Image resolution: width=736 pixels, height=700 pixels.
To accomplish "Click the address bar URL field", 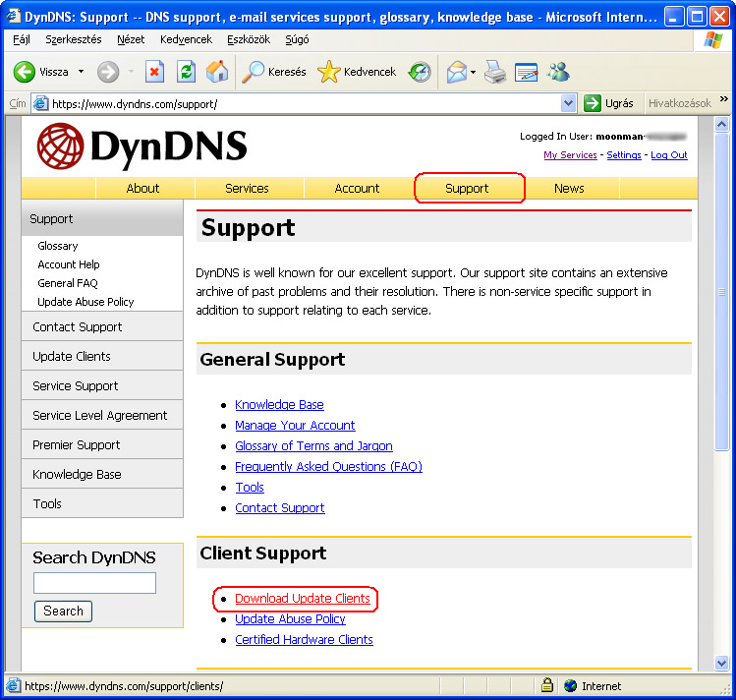I will coord(305,104).
